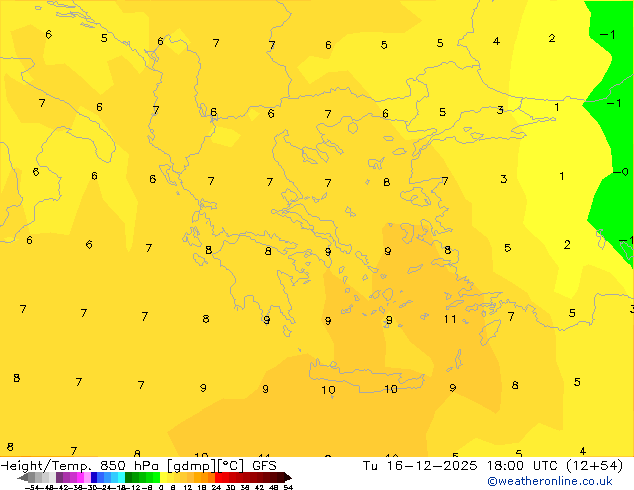The height and width of the screenshot is (490, 634).
Task: Click the legend scale label 54
Action: 288,487
